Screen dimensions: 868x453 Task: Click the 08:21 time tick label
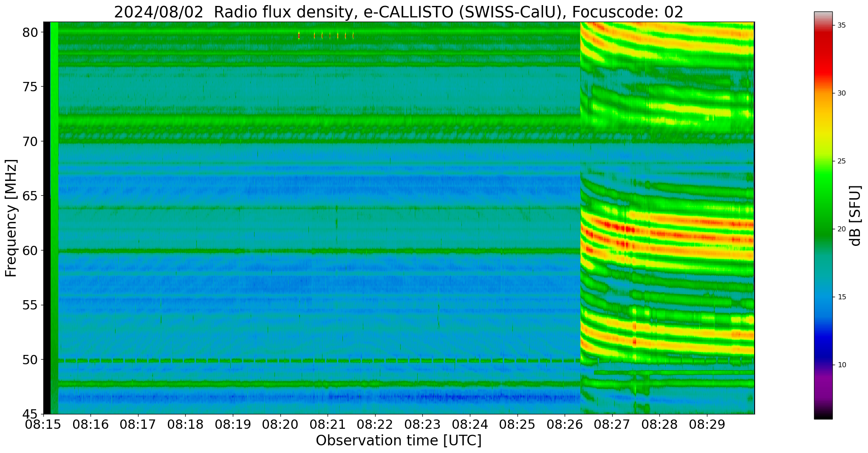pos(328,425)
